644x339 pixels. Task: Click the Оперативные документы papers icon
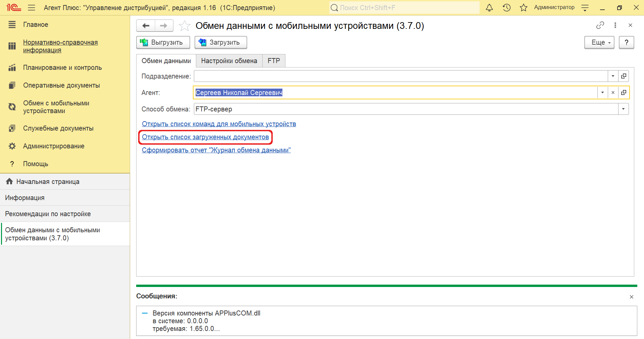coord(12,85)
